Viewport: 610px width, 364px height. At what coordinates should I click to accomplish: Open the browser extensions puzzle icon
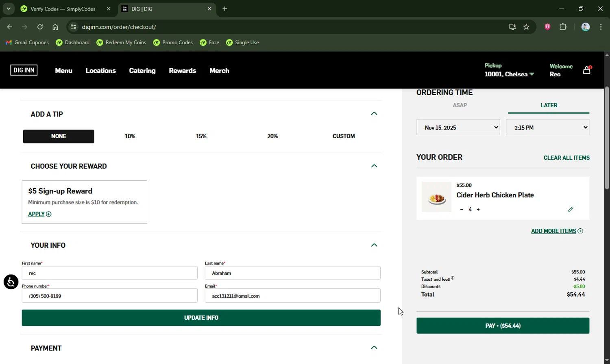pos(563,27)
